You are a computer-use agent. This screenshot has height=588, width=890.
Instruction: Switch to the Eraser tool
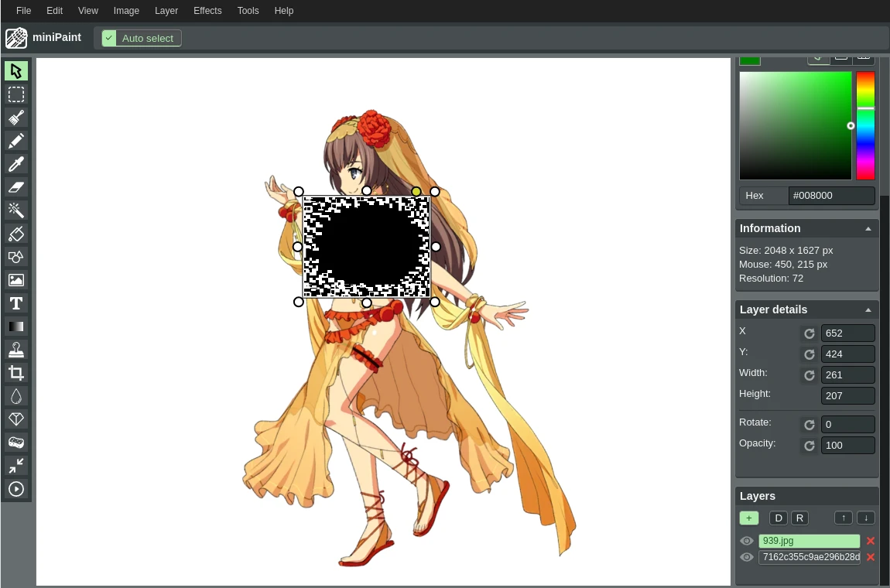(x=16, y=186)
